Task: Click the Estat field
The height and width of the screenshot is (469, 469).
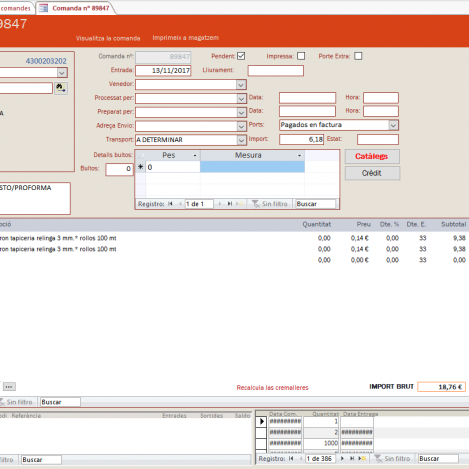Action: pyautogui.click(x=378, y=139)
